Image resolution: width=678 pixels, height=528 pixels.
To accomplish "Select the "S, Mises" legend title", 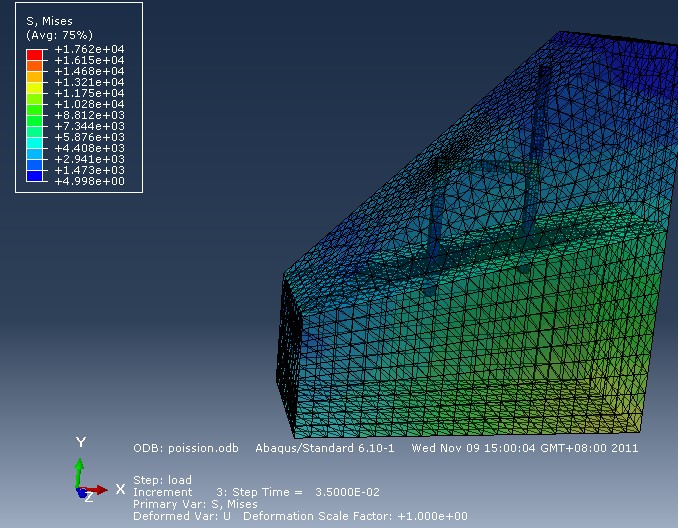I will (48, 21).
